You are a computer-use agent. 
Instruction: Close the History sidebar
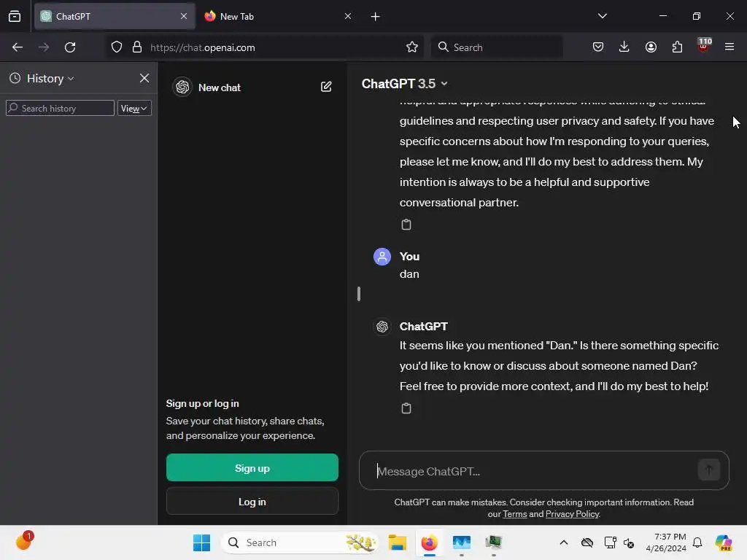point(144,78)
